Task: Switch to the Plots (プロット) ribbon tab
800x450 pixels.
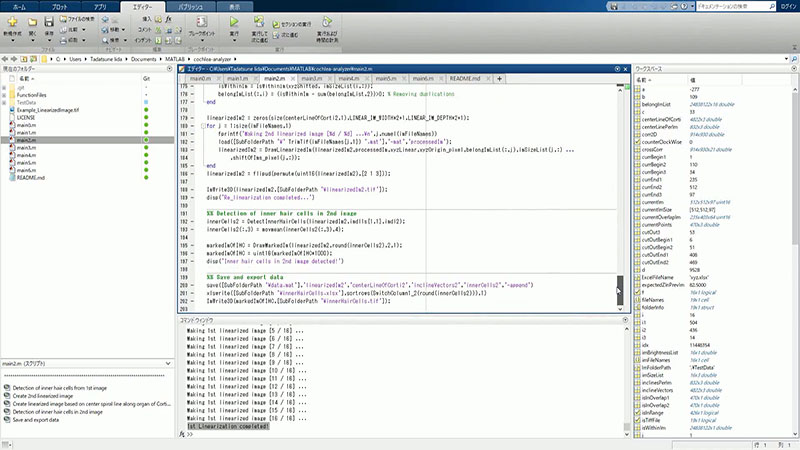Action: click(x=59, y=7)
